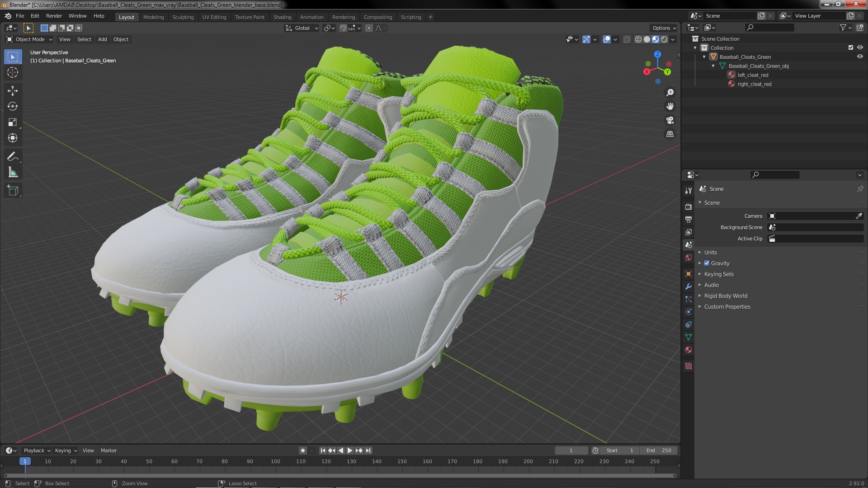Click the Pan view hand icon

pyautogui.click(x=670, y=106)
